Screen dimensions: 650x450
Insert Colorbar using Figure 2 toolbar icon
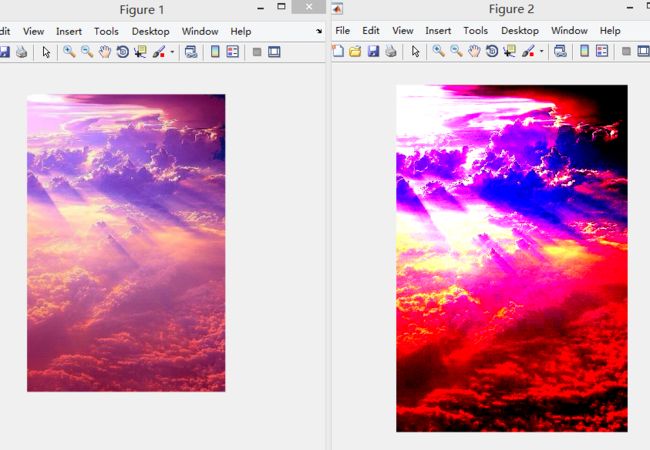585,51
